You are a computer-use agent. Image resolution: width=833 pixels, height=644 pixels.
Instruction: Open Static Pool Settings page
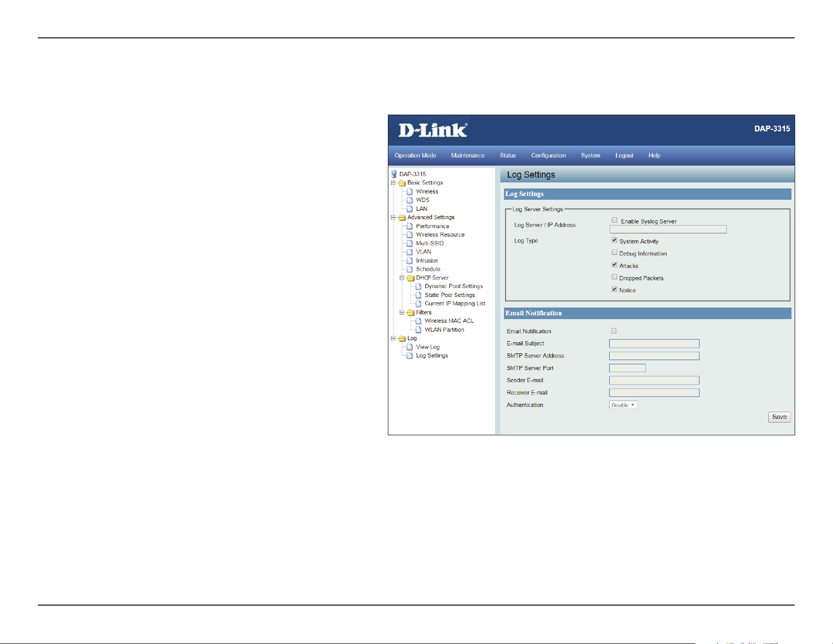coord(450,295)
